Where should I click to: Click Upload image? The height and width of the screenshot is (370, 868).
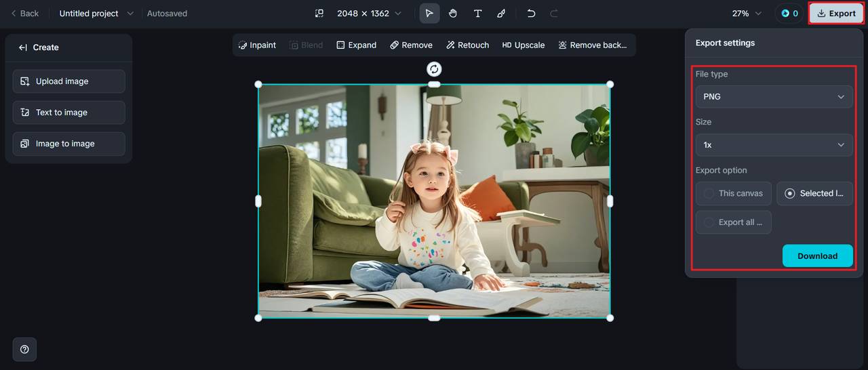pyautogui.click(x=68, y=81)
